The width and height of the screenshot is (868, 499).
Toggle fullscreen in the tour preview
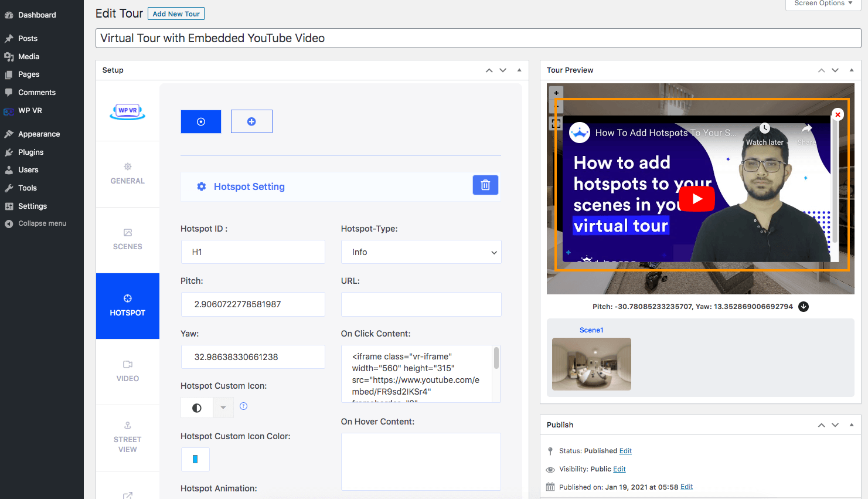(x=556, y=124)
